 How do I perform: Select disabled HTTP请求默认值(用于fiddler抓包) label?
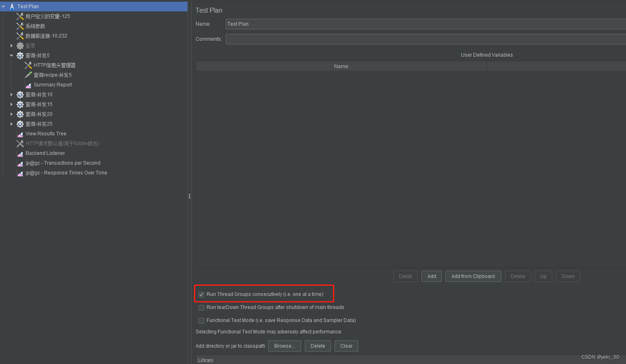(x=63, y=143)
